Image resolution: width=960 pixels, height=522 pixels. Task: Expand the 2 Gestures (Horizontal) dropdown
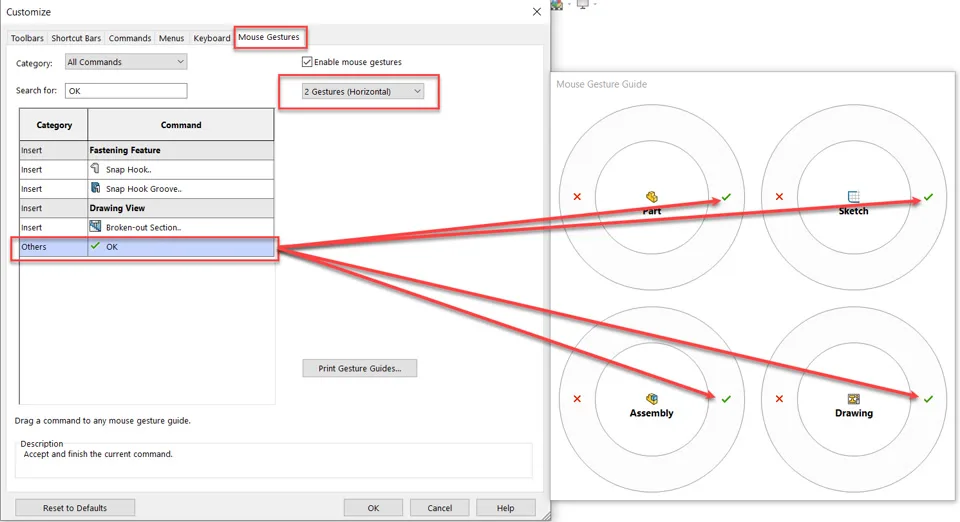(362, 92)
